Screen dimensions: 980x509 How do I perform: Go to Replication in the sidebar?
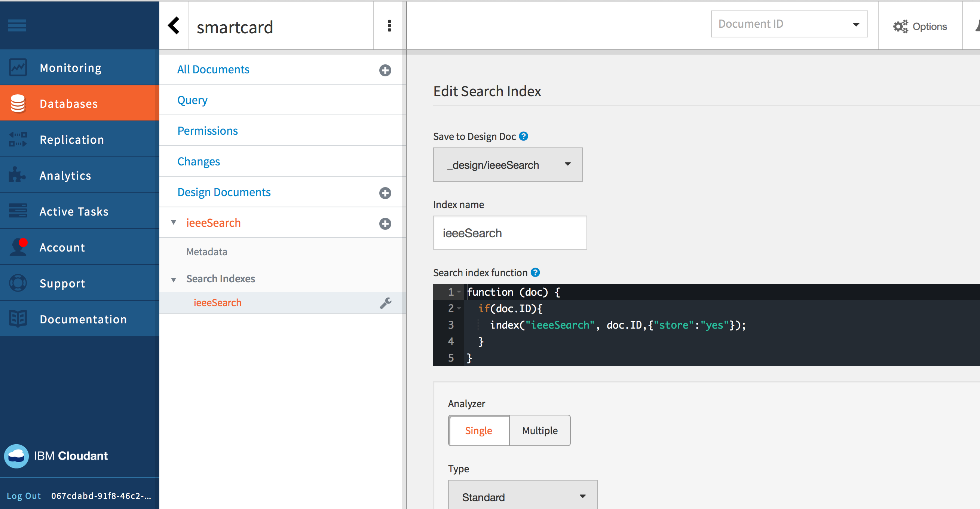tap(71, 140)
